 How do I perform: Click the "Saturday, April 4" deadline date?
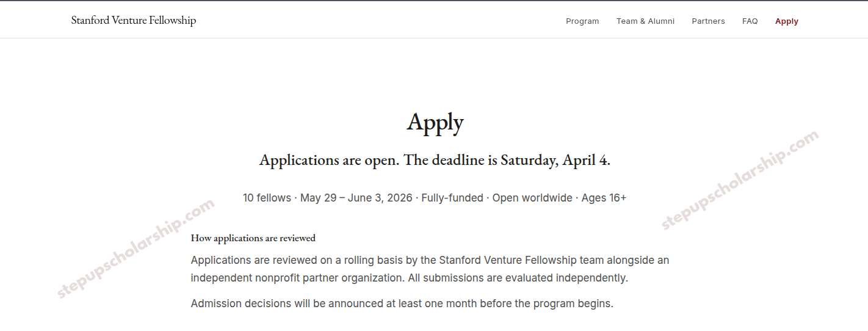pos(554,160)
